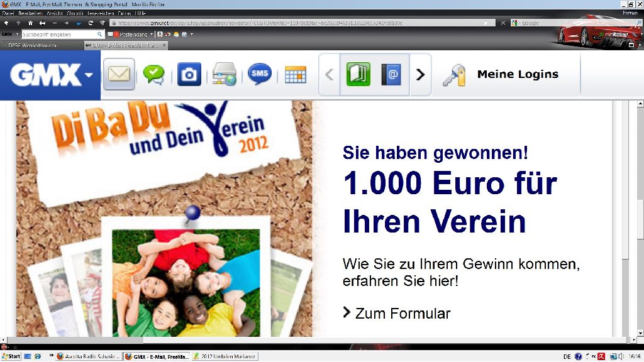This screenshot has height=362, width=644.
Task: Show more apps with right chevron
Action: pos(420,75)
